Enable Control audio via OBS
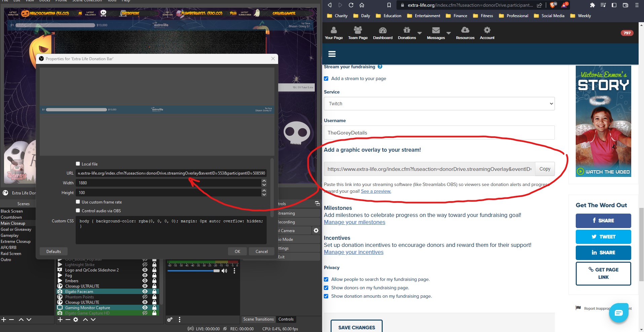The height and width of the screenshot is (332, 644). pyautogui.click(x=78, y=211)
